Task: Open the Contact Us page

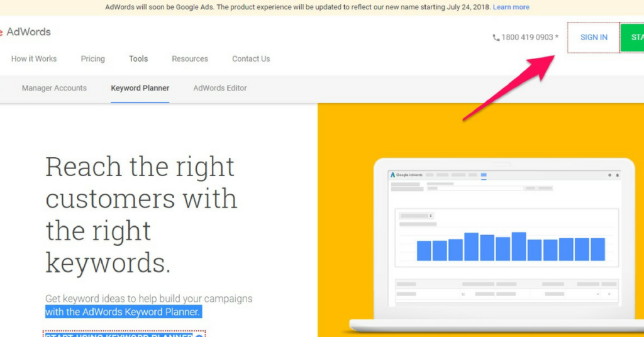Action: pyautogui.click(x=251, y=58)
